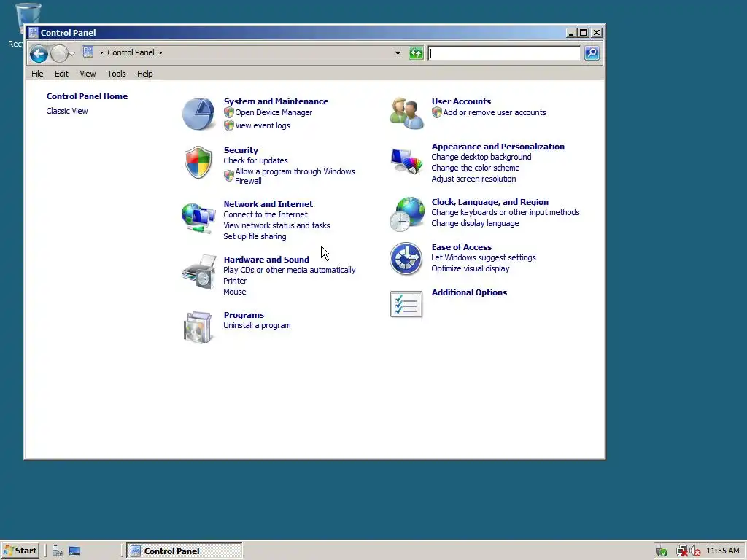Click the green check tray icon
The width and height of the screenshot is (747, 560).
tap(661, 551)
